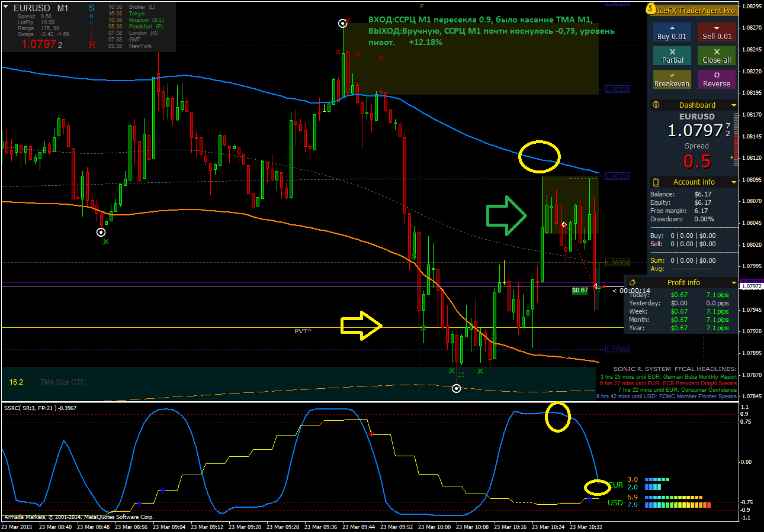Image resolution: width=764 pixels, height=532 pixels.
Task: Click the Profit info money icon
Action: [x=633, y=282]
